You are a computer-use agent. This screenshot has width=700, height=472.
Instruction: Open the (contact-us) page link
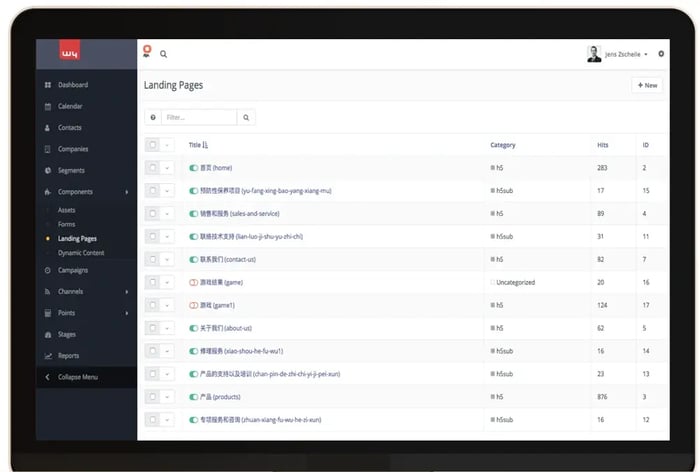pos(228,259)
